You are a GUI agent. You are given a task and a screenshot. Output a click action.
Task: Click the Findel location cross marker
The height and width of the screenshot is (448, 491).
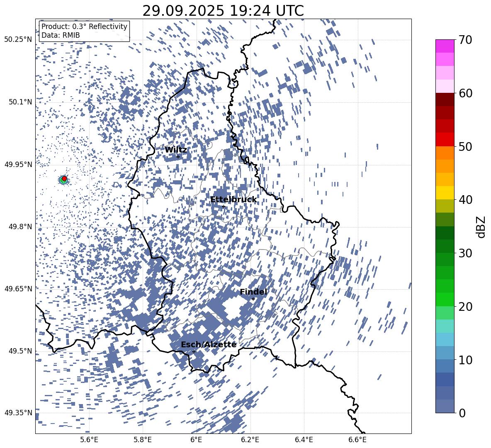(253, 299)
